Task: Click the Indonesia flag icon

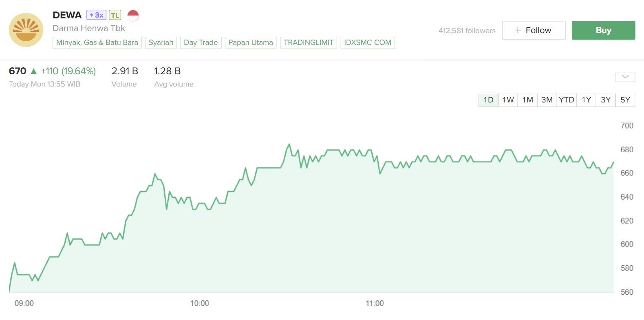Action: (x=133, y=16)
